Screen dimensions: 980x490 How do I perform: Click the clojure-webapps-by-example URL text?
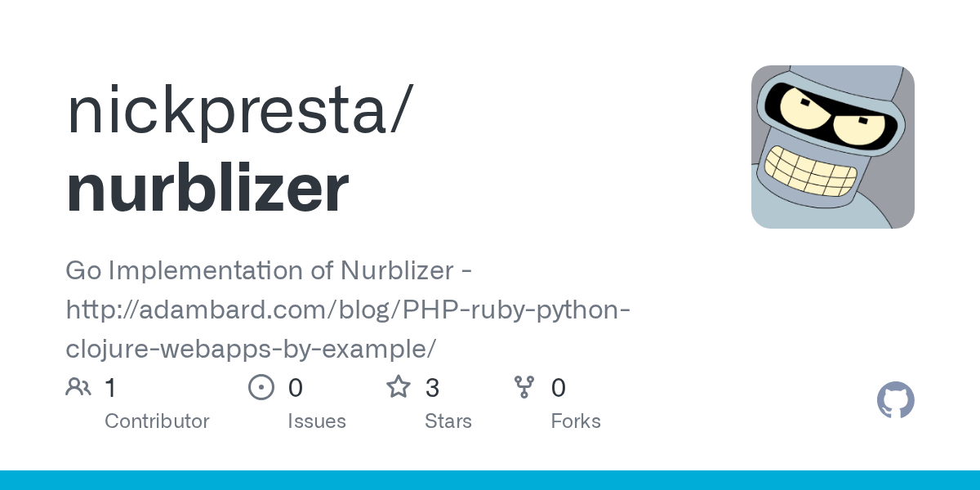251,349
